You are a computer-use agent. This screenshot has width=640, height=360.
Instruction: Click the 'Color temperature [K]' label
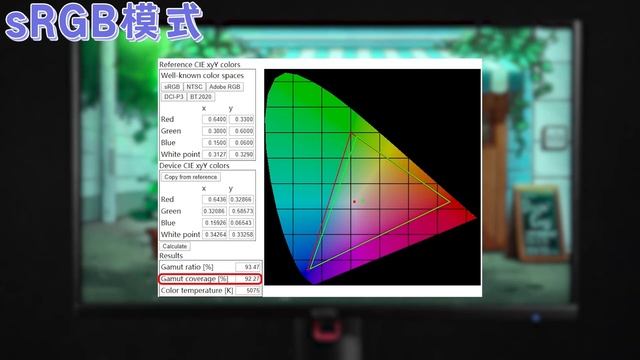[197, 291]
